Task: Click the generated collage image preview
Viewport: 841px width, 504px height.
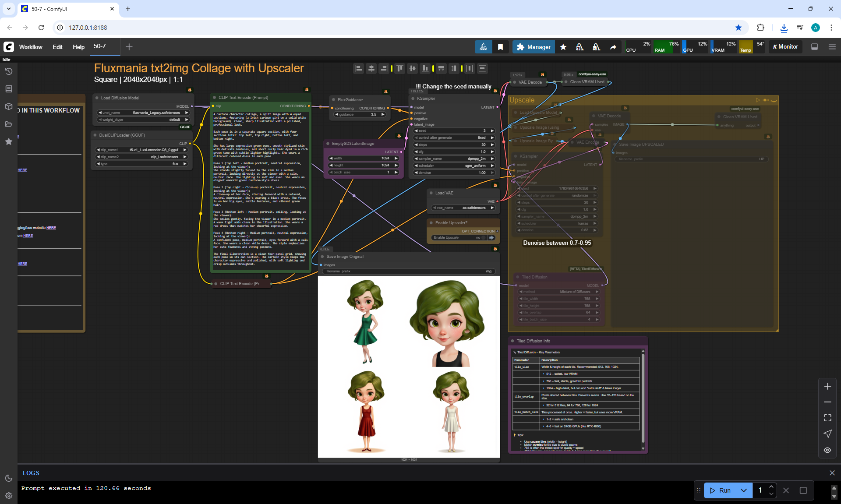Action: tap(409, 367)
